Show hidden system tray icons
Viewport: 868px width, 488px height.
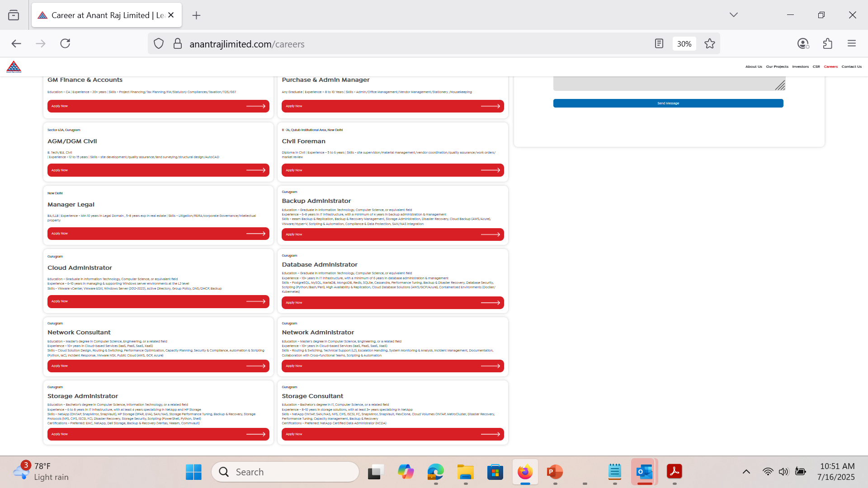(x=746, y=472)
